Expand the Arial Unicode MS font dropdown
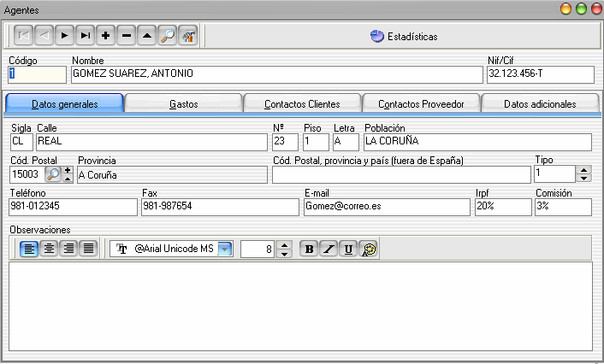The width and height of the screenshot is (604, 364). pos(225,249)
